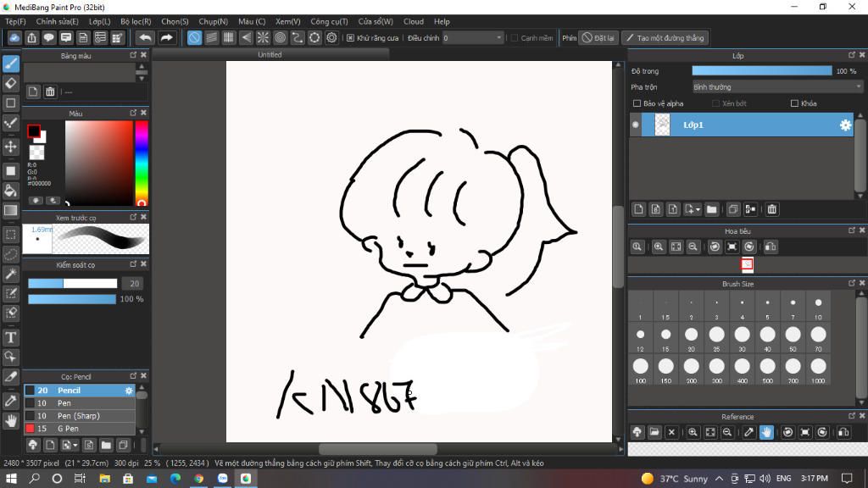Select the Eyedropper tool

(x=11, y=402)
